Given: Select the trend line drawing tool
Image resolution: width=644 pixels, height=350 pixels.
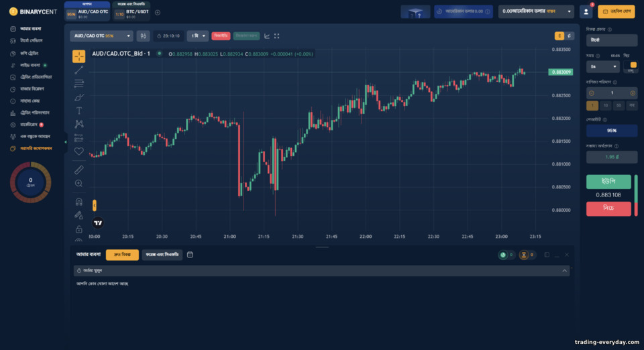Looking at the screenshot, I should coord(79,70).
